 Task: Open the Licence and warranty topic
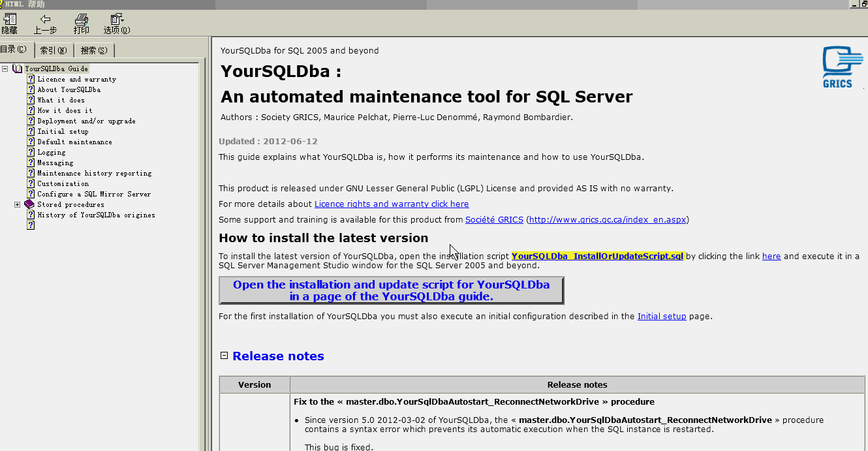point(76,79)
